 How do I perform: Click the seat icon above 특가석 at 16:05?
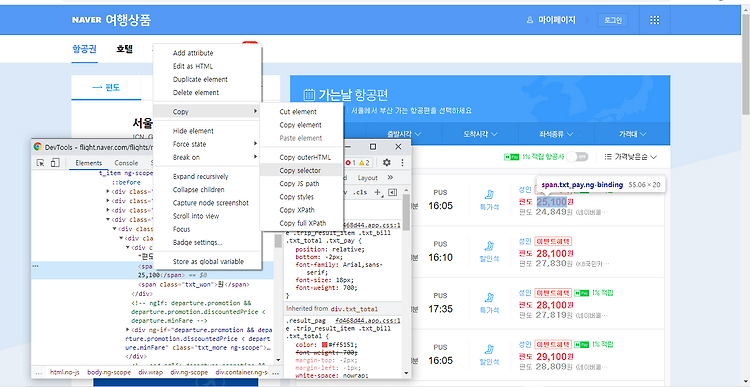tap(489, 195)
